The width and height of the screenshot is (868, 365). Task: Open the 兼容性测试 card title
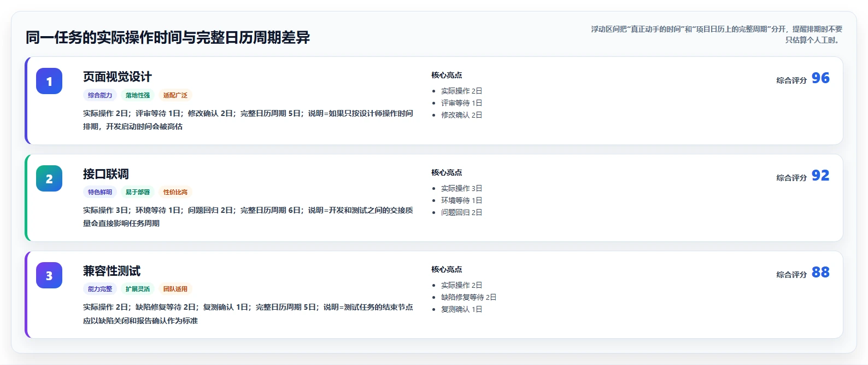112,271
